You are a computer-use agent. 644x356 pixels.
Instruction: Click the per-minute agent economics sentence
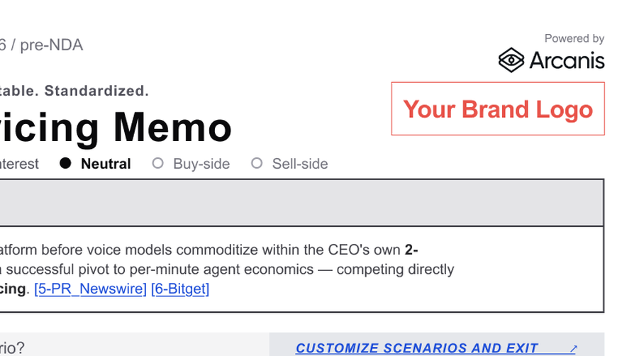[227, 269]
